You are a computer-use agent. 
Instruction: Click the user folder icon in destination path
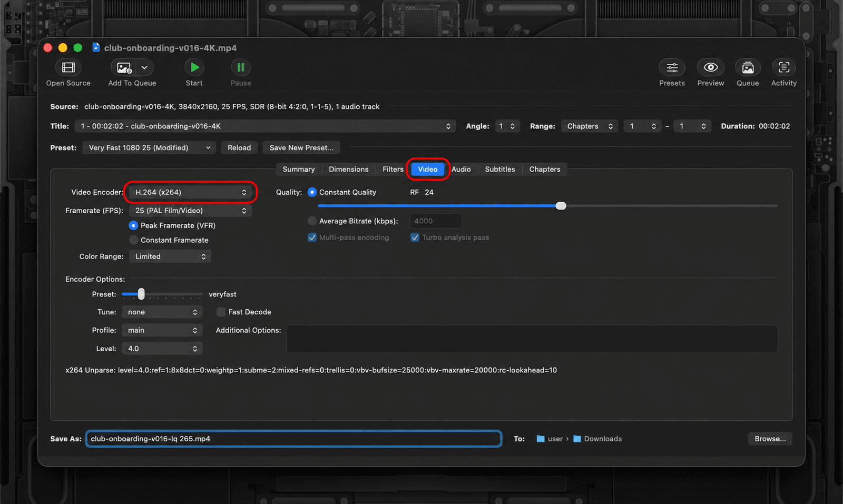541,439
